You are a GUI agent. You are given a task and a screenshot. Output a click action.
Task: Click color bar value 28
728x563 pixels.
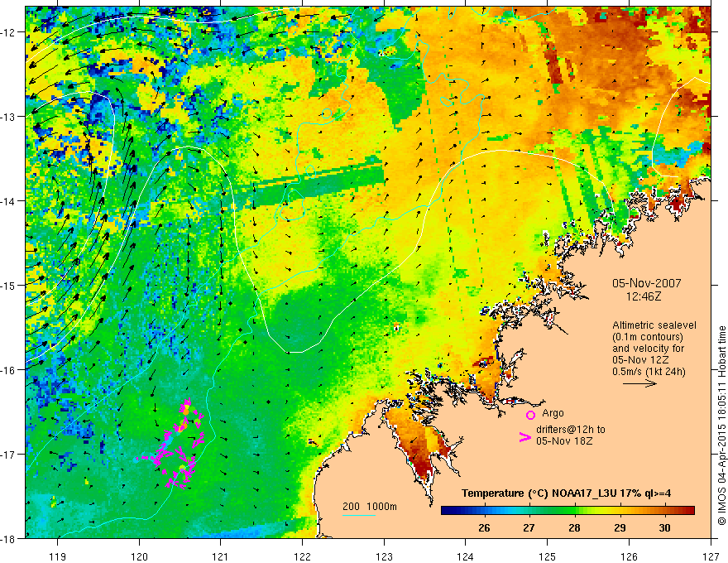[574, 527]
